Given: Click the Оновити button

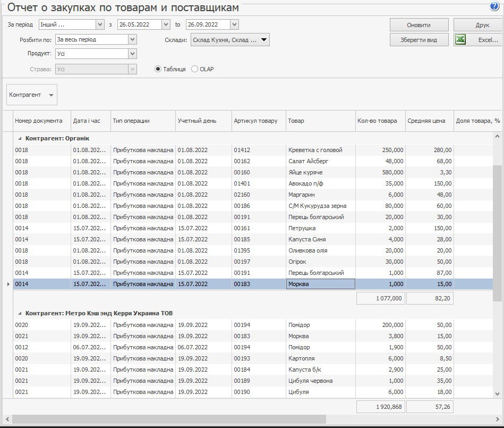Looking at the screenshot, I should click(418, 25).
